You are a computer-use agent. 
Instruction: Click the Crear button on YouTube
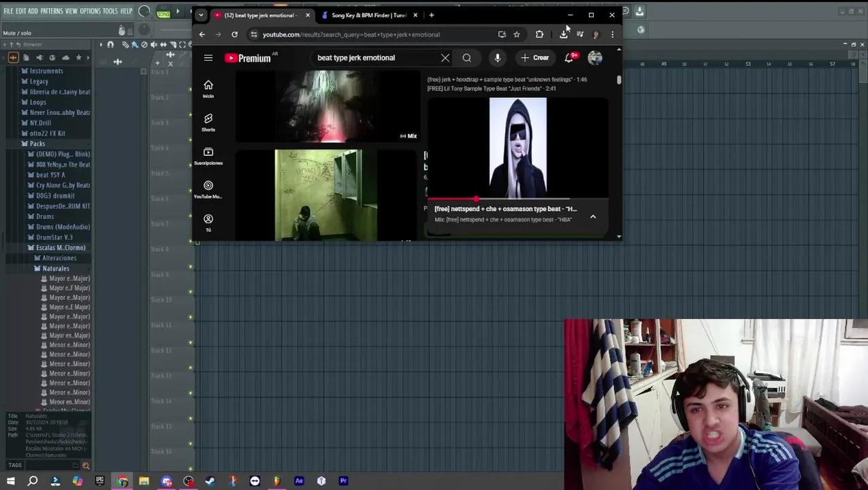click(x=535, y=58)
